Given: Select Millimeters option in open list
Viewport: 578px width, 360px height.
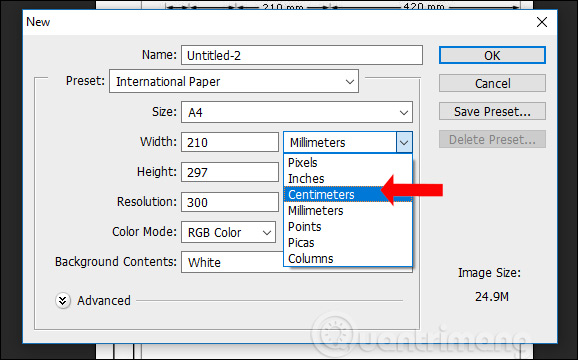Looking at the screenshot, I should tap(348, 211).
